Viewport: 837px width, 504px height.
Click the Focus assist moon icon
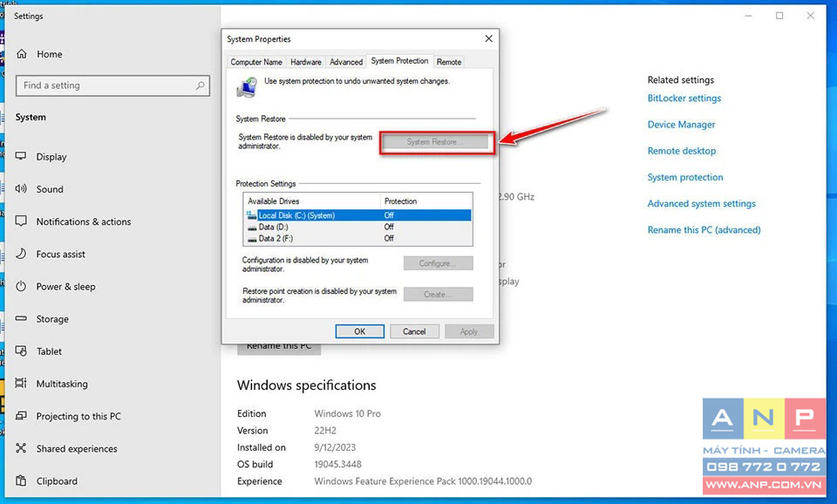21,254
